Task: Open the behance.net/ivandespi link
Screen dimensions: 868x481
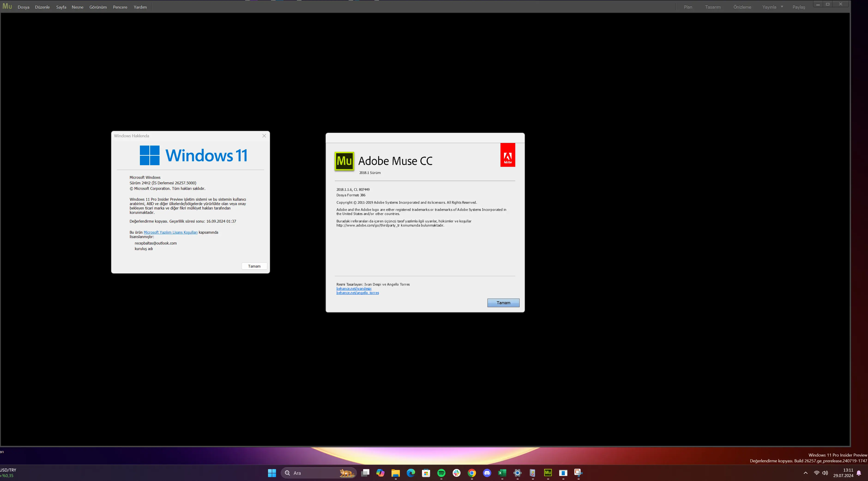Action: click(x=354, y=289)
